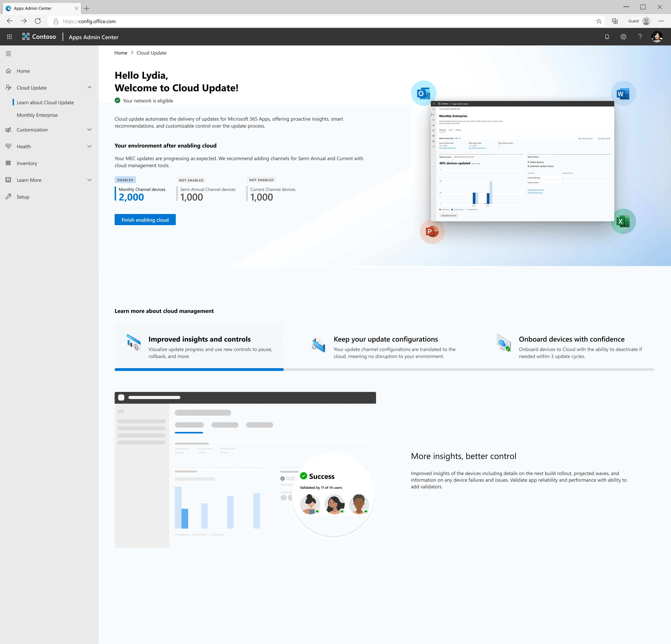The height and width of the screenshot is (644, 671).
Task: Open the settings gear icon
Action: tap(623, 37)
